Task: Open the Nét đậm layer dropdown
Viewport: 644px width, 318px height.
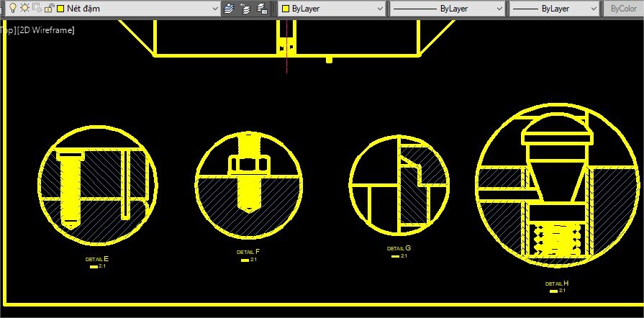Action: (x=214, y=9)
